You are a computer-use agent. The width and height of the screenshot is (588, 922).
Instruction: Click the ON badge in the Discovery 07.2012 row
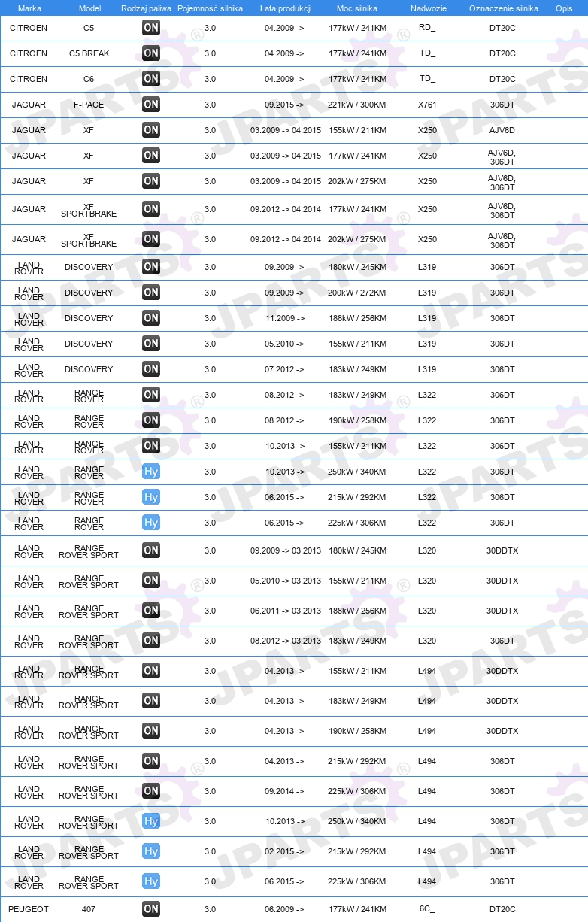151,369
